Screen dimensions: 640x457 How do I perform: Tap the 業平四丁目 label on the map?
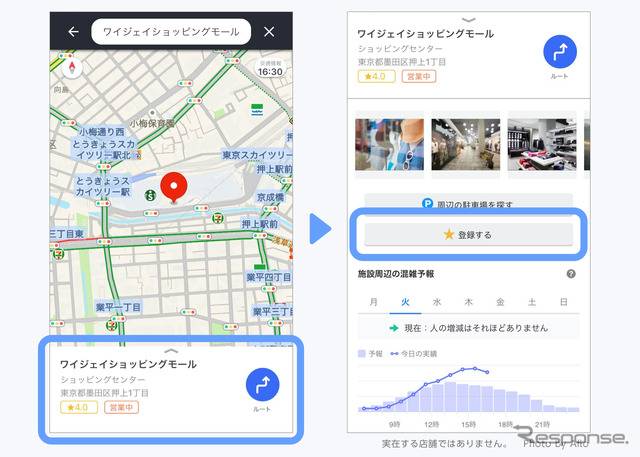[268, 277]
